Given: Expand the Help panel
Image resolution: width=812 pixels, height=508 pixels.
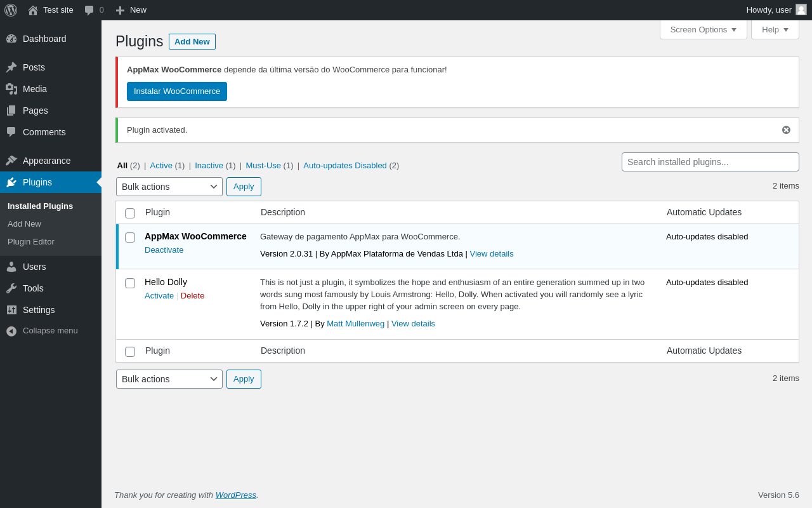Looking at the screenshot, I should 775,29.
